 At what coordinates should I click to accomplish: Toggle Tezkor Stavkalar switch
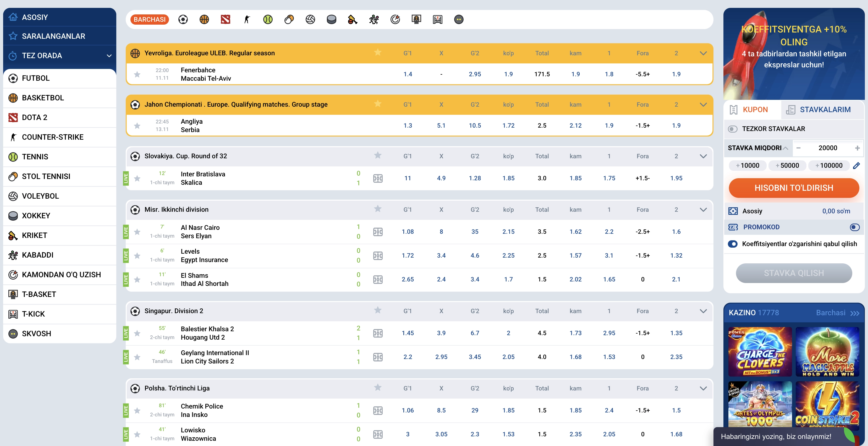tap(733, 129)
